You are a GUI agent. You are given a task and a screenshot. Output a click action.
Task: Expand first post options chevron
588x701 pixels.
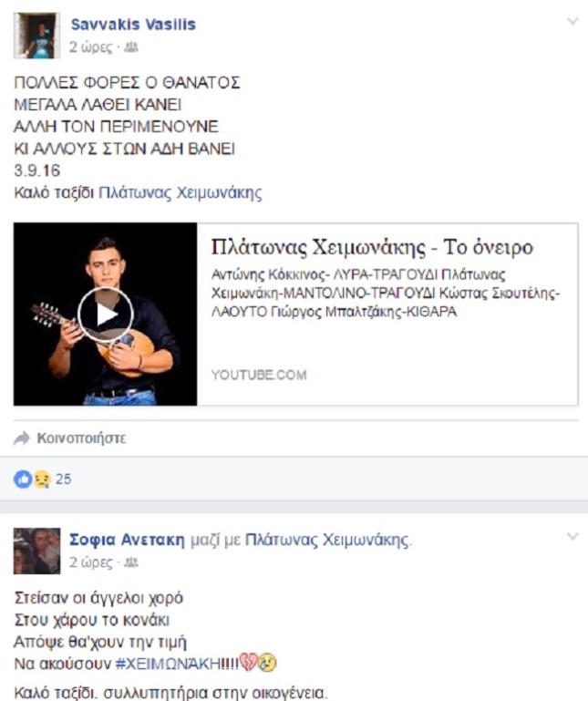click(573, 21)
